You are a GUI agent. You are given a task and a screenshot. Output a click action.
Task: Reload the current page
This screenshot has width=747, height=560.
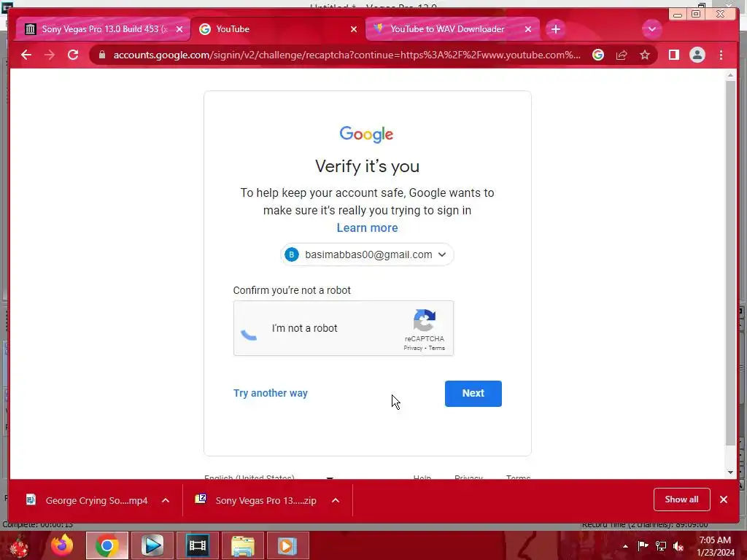tap(73, 55)
